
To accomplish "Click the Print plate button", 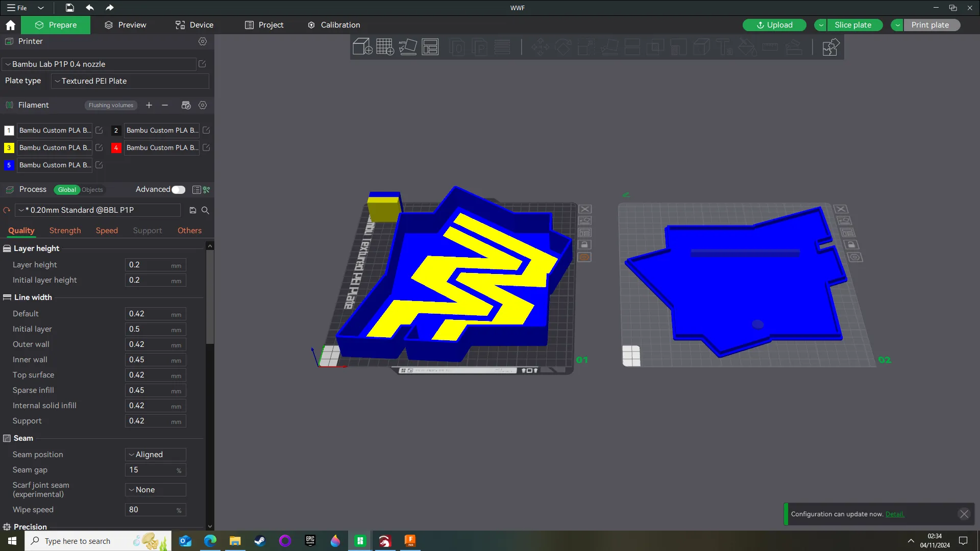I will click(x=932, y=25).
